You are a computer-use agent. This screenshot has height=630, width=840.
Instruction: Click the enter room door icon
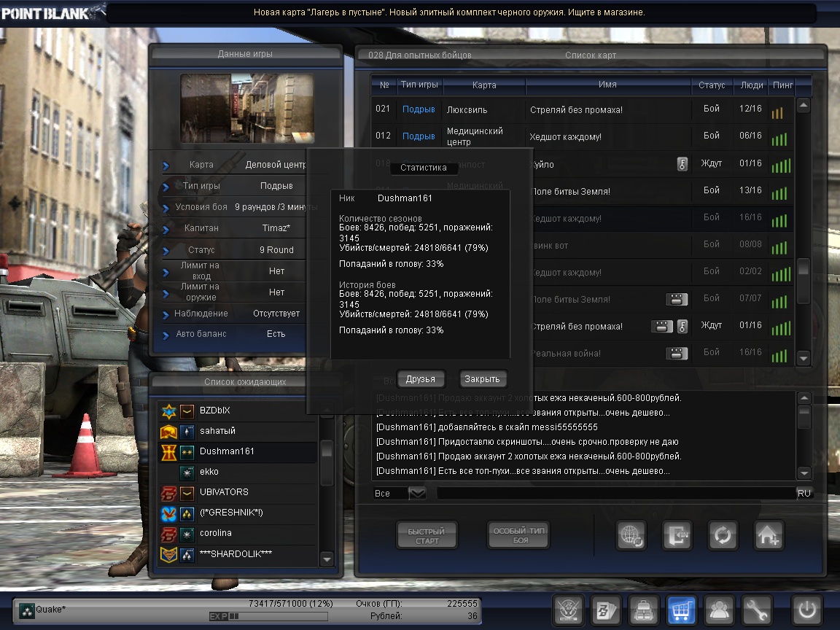(x=676, y=535)
